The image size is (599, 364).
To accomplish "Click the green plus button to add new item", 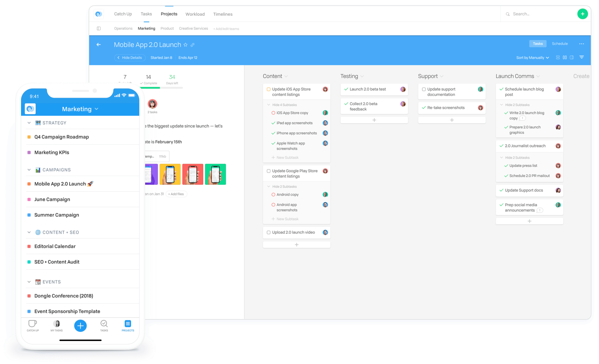I will pos(583,14).
